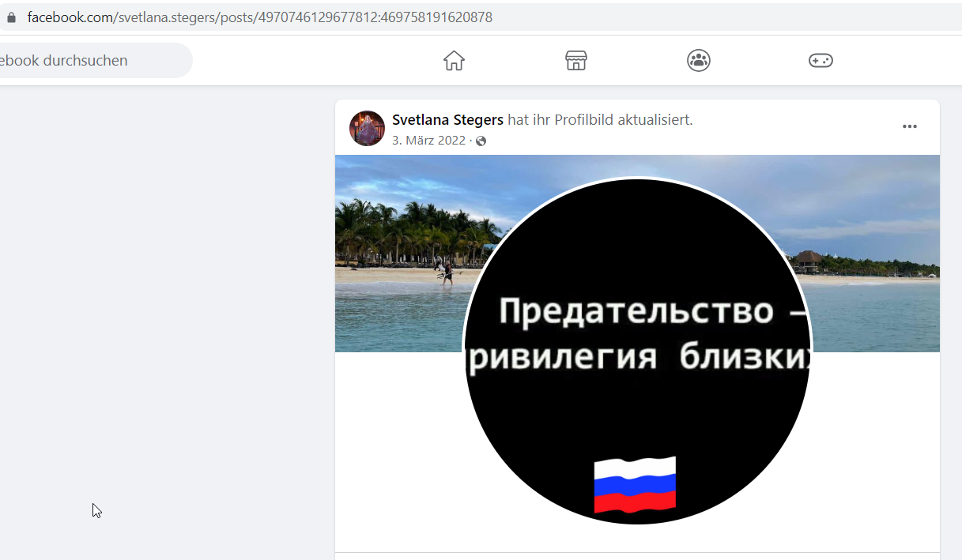Click the Facebook search field
This screenshot has height=560, width=962.
click(95, 61)
